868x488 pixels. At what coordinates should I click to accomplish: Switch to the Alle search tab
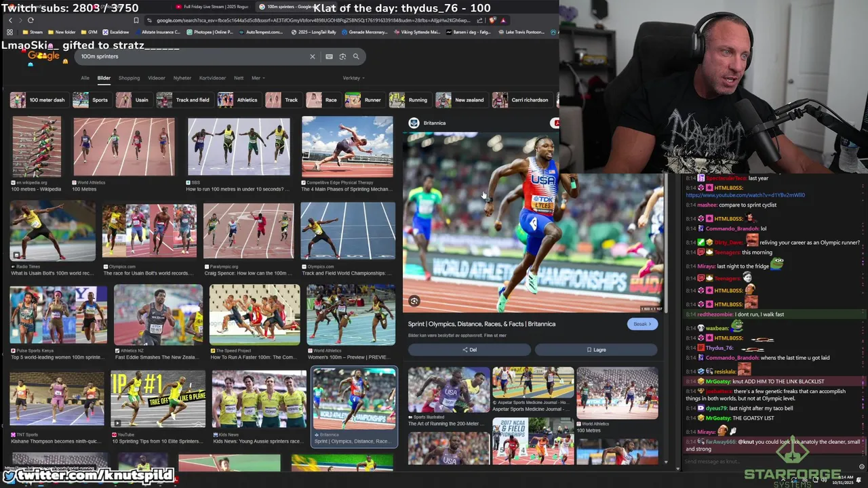point(85,78)
